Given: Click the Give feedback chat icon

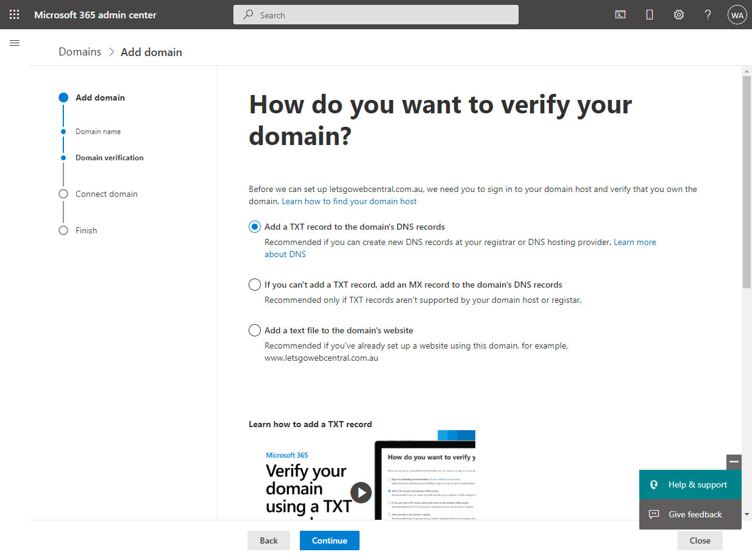Looking at the screenshot, I should (x=654, y=514).
